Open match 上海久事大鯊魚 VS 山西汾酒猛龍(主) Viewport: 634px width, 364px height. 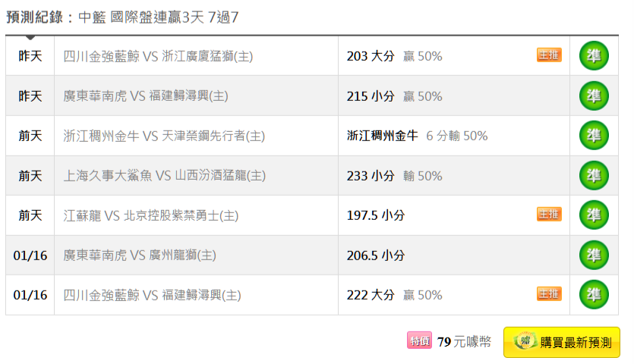(x=164, y=176)
